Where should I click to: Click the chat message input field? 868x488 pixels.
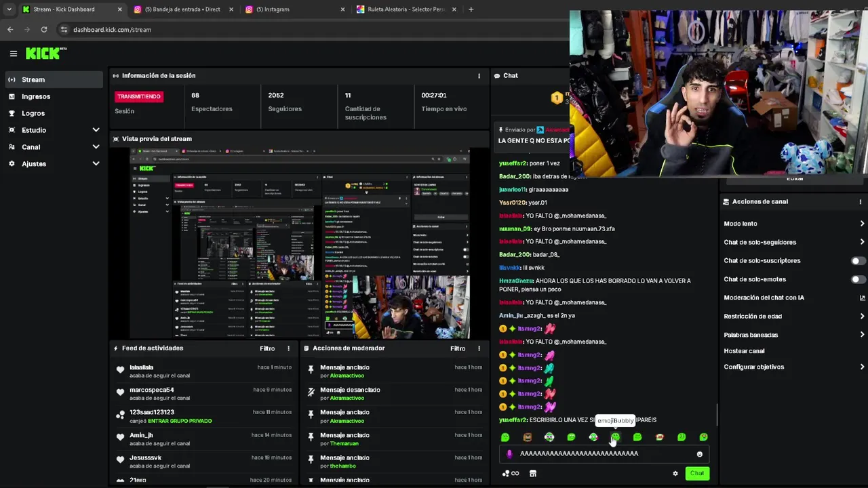pyautogui.click(x=604, y=454)
